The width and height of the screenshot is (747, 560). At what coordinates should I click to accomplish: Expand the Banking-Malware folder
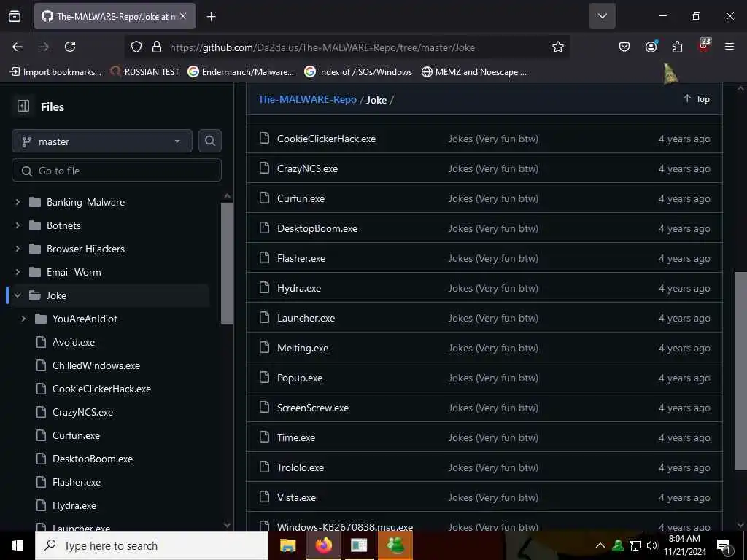point(18,202)
